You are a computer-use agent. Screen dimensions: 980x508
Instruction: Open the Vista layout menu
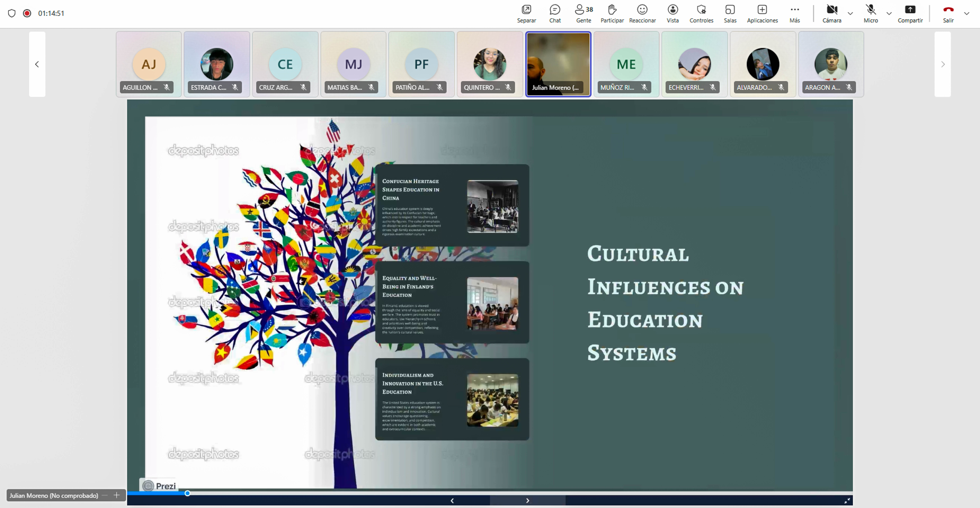coord(673,13)
